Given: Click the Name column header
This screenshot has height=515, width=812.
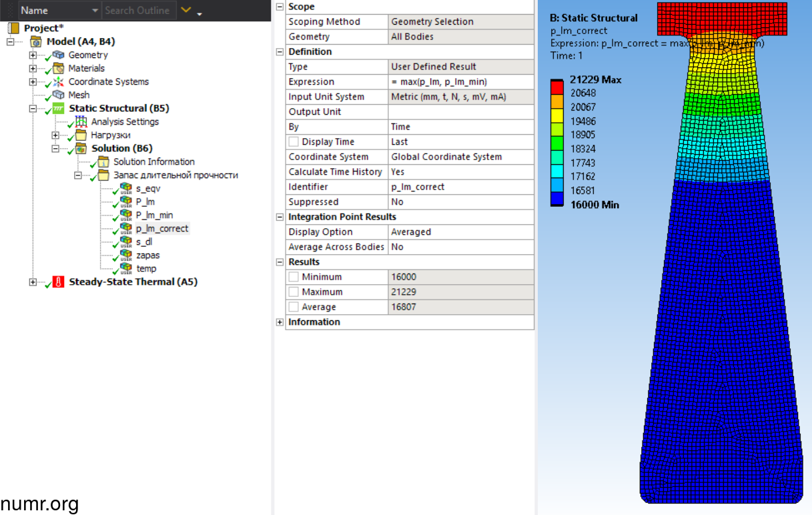Looking at the screenshot, I should click(x=34, y=11).
